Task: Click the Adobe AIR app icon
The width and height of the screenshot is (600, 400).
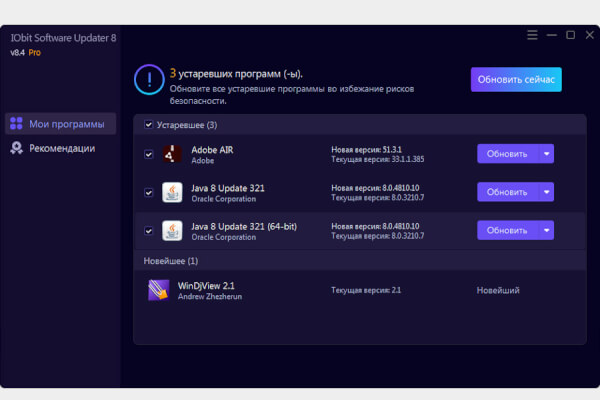Action: click(172, 154)
